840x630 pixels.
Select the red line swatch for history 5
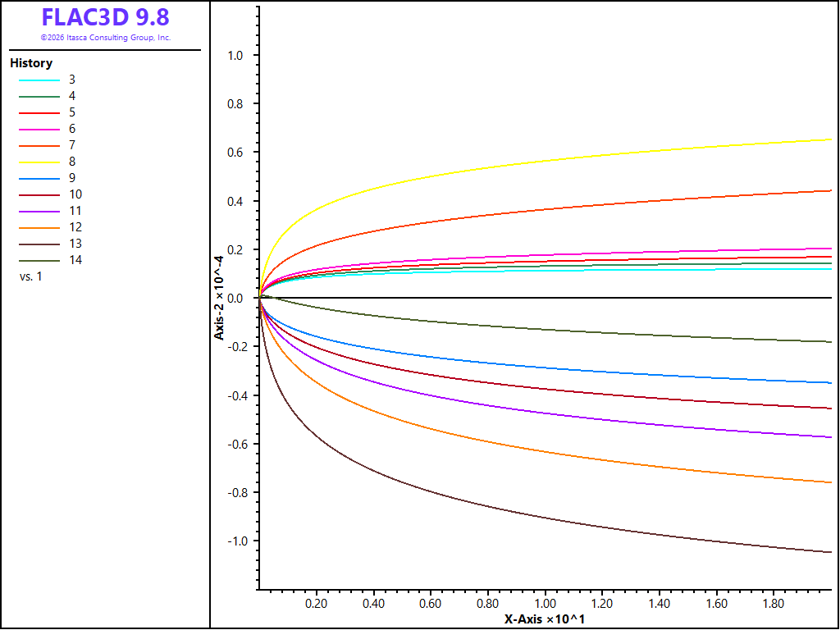click(x=39, y=113)
